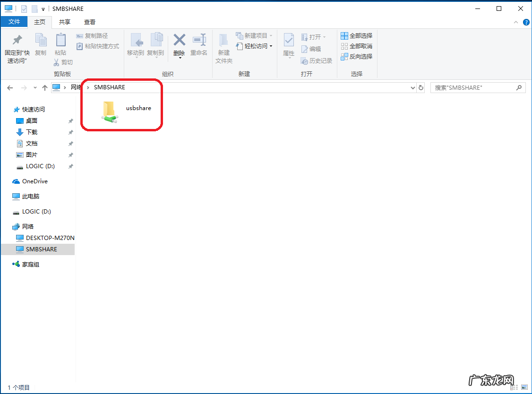Viewport: 532px width, 394px height.
Task: Switch to Home (主页) ribbon tab
Action: pos(40,22)
